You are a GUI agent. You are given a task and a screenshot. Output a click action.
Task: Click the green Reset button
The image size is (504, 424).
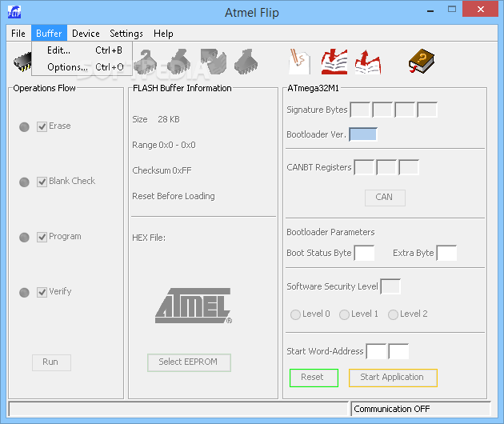(314, 378)
